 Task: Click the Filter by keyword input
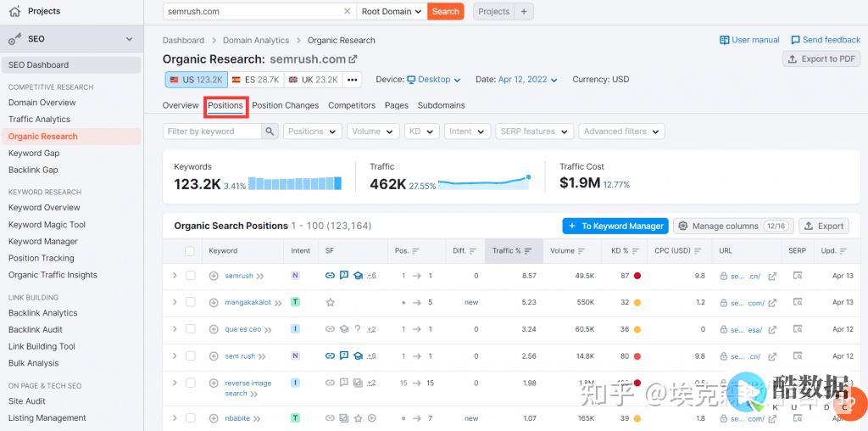tap(213, 132)
